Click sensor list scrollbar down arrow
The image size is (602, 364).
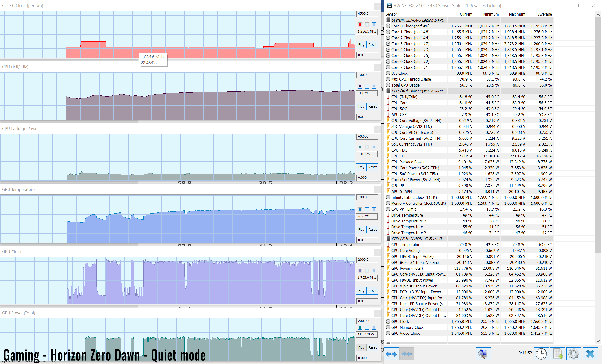point(598,341)
